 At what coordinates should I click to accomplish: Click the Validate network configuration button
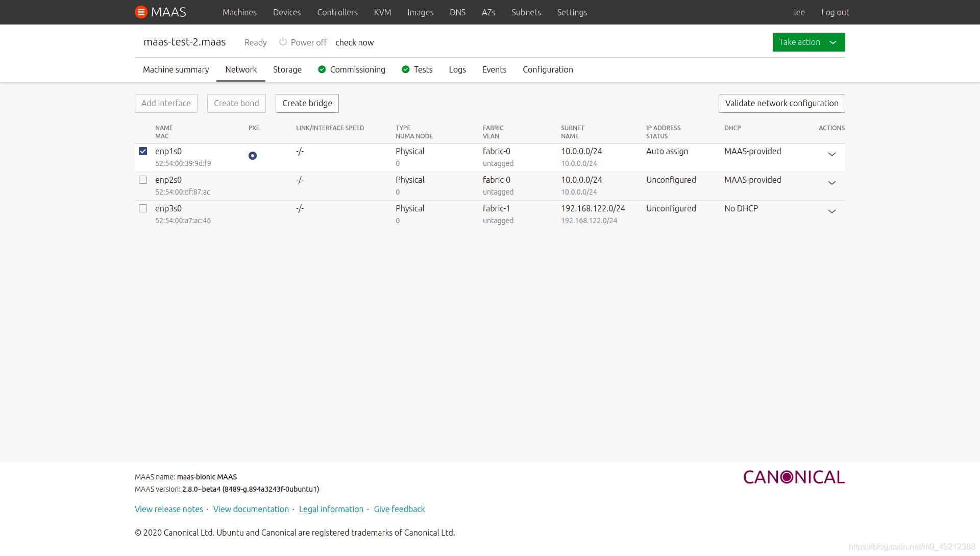pyautogui.click(x=781, y=103)
